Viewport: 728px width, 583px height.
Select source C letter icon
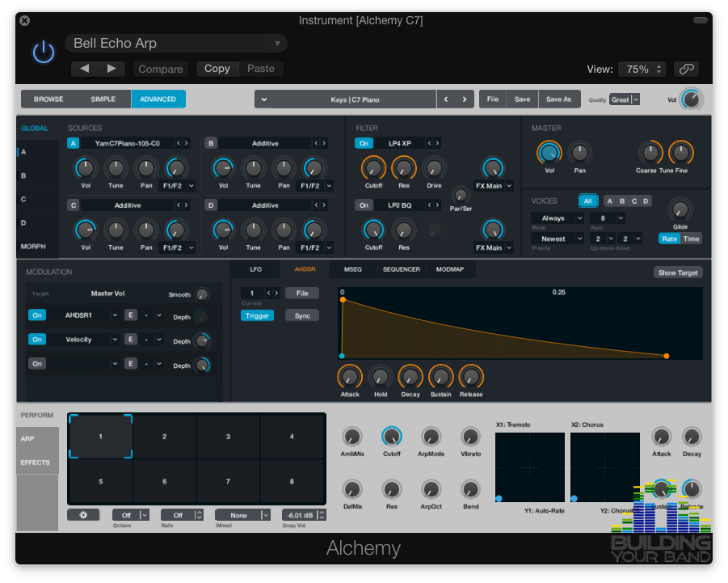coord(73,205)
